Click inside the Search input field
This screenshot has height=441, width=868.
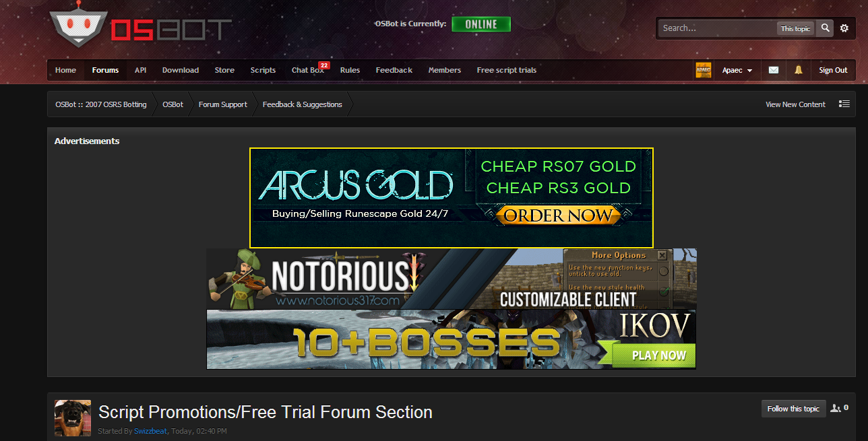[x=718, y=28]
